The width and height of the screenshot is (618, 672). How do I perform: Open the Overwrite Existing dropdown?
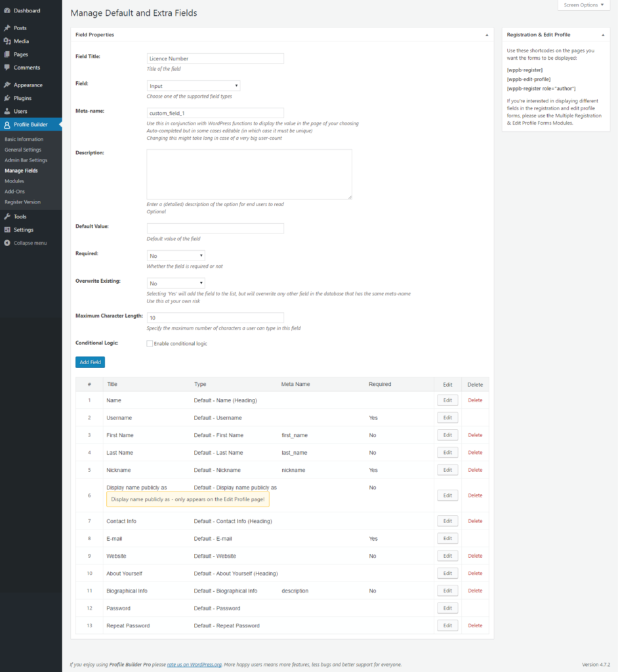click(x=176, y=283)
